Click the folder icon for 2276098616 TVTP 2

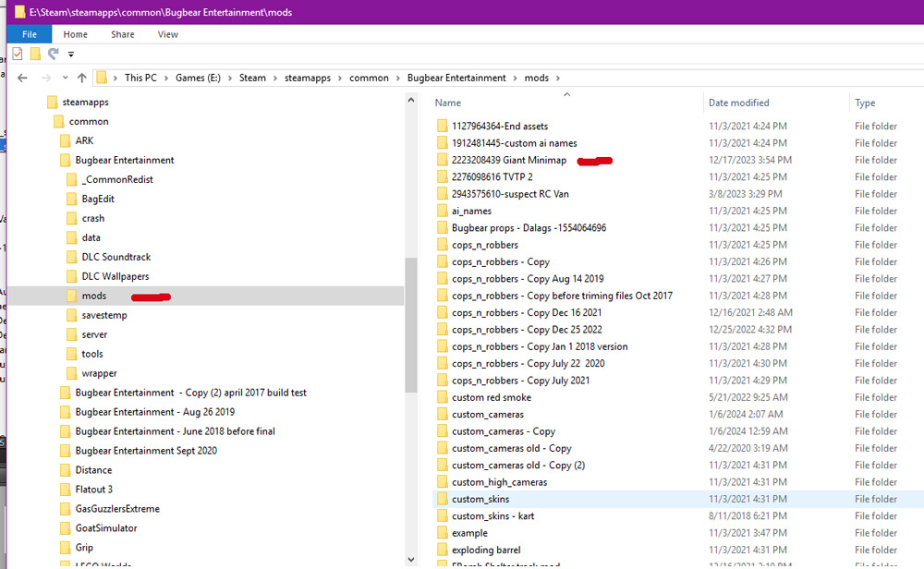pyautogui.click(x=443, y=176)
